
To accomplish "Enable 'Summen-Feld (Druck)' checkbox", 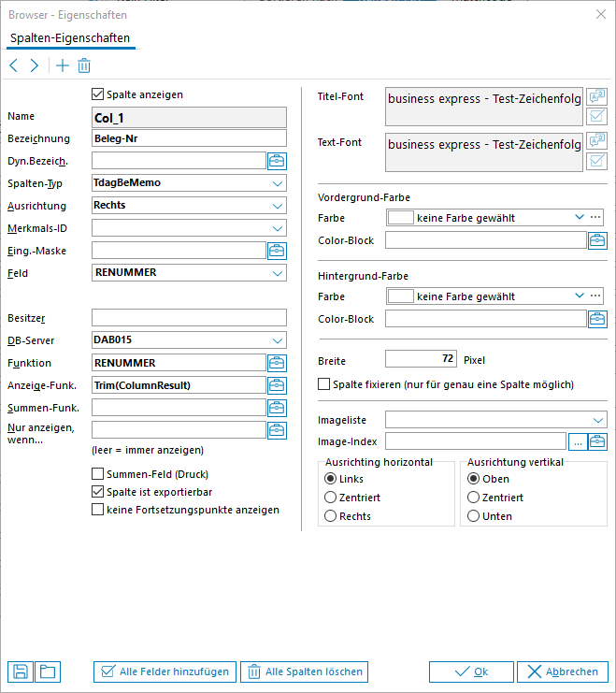I will 98,474.
